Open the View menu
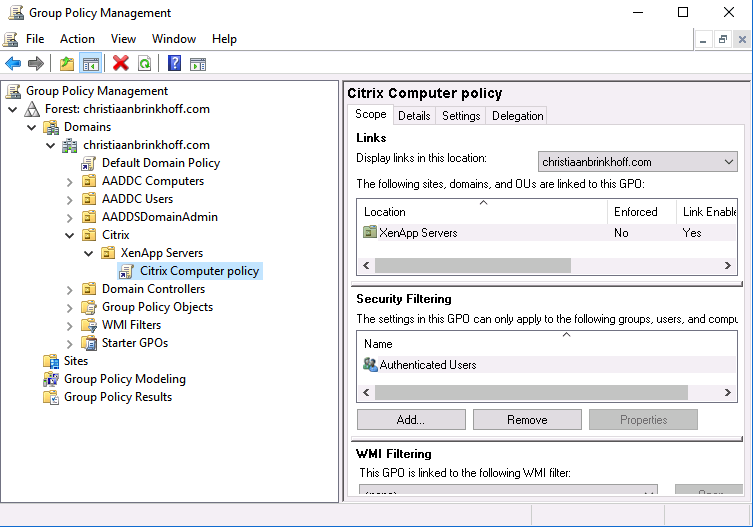 coord(123,39)
